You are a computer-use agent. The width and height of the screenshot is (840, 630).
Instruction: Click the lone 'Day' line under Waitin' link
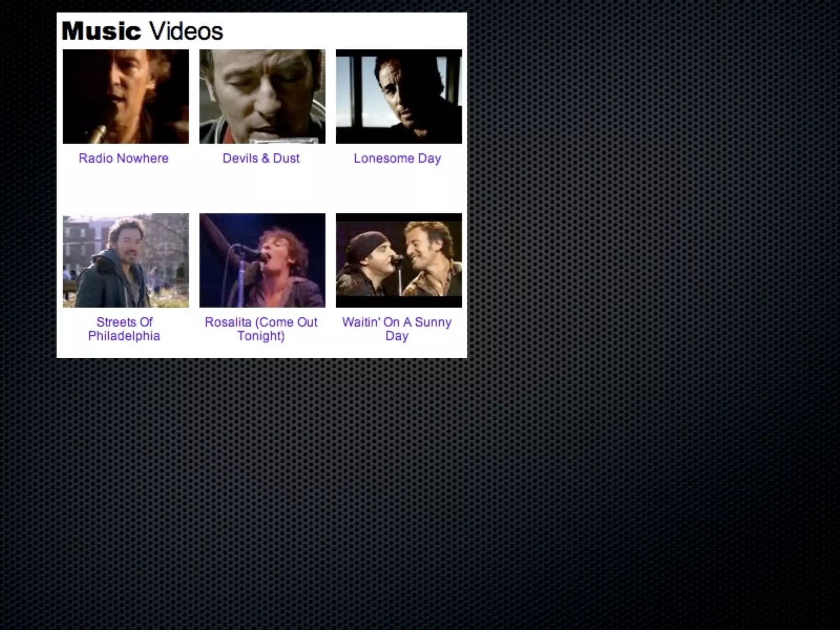pos(397,336)
